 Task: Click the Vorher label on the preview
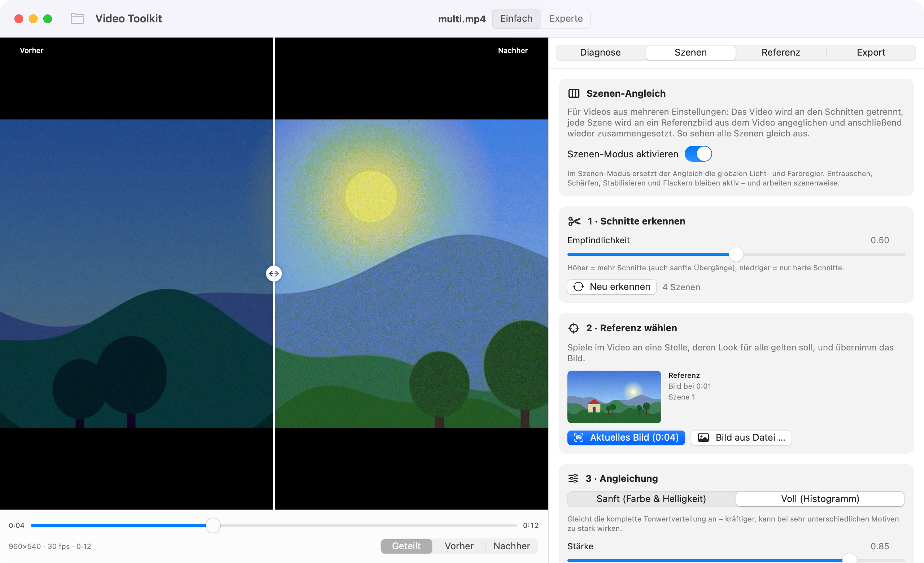[x=31, y=51]
